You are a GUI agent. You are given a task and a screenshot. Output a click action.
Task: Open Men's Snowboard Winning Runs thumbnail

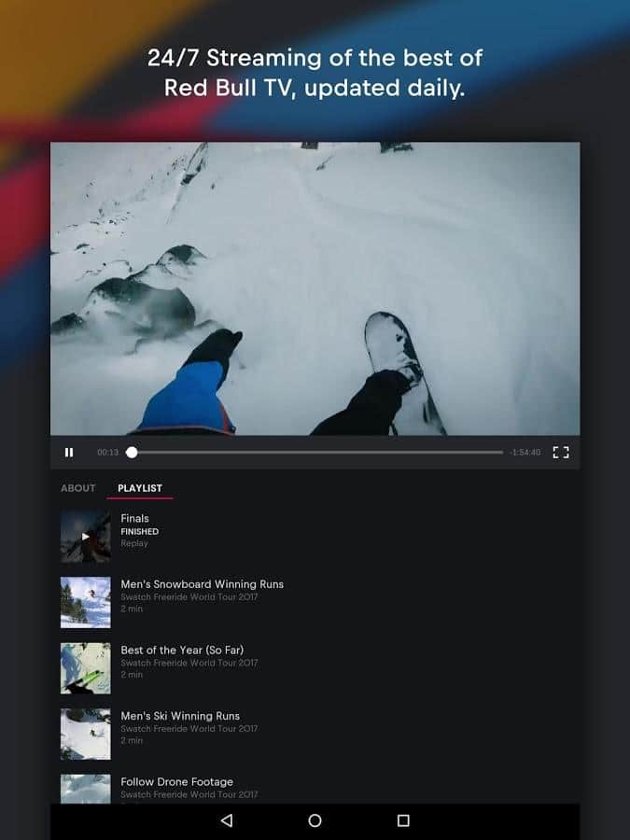pos(86,602)
